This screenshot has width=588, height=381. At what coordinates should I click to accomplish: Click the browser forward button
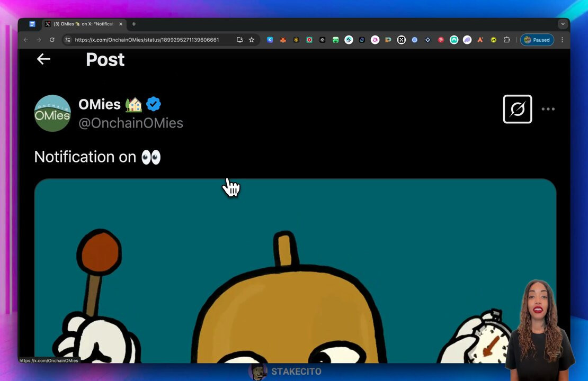click(39, 40)
